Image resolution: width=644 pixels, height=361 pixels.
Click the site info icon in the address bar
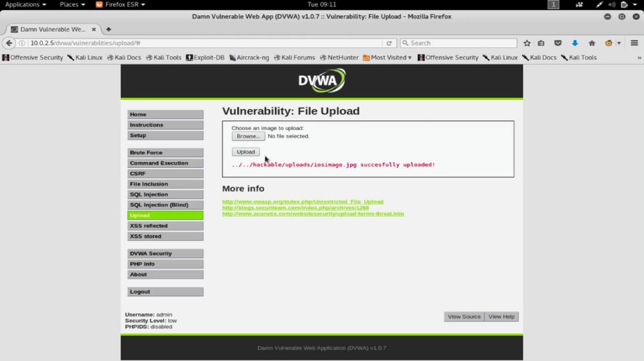tap(22, 43)
